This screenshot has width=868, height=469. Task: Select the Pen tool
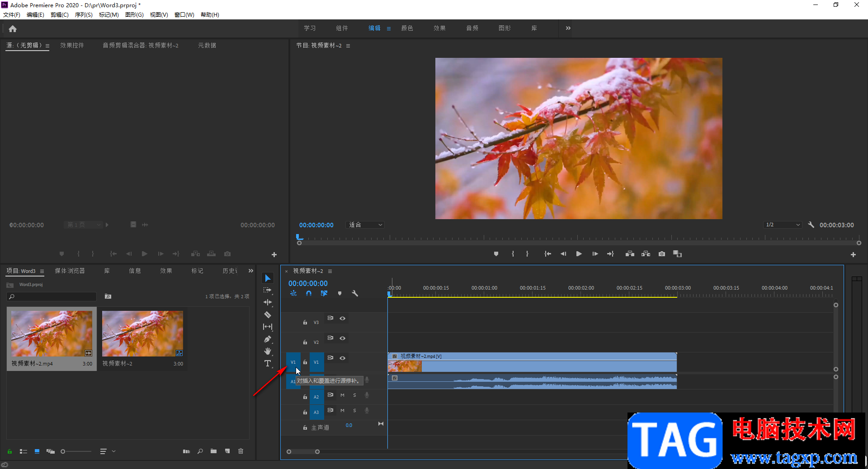coord(268,339)
